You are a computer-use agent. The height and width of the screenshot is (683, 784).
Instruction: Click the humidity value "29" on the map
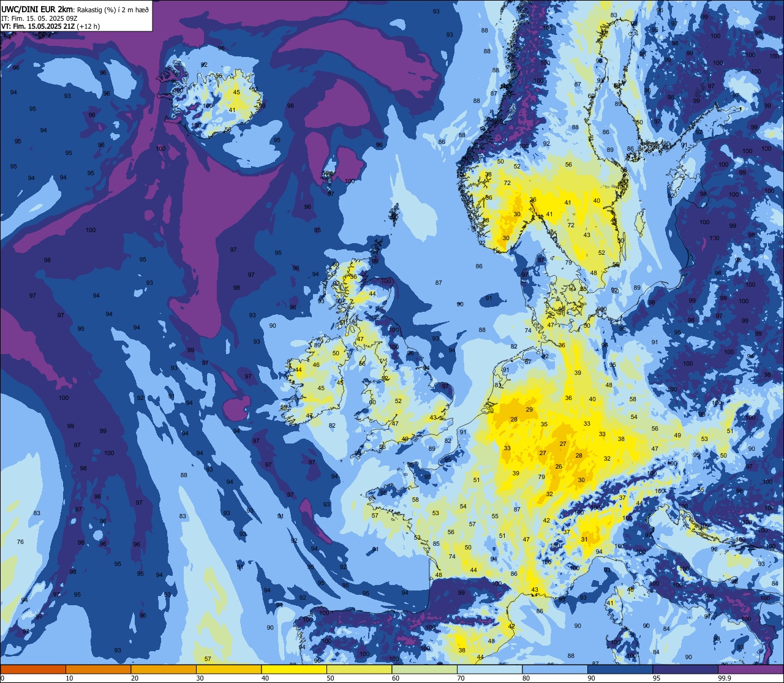coord(529,410)
